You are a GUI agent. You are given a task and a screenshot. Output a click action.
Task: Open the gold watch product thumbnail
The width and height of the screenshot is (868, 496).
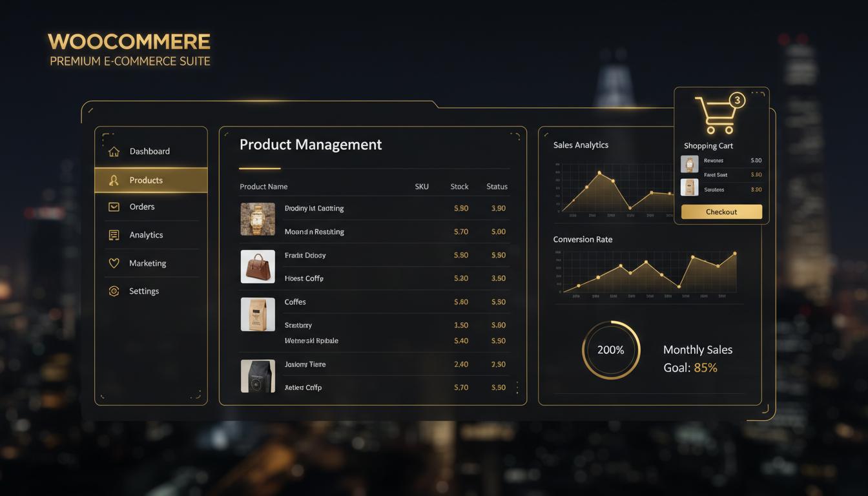258,219
